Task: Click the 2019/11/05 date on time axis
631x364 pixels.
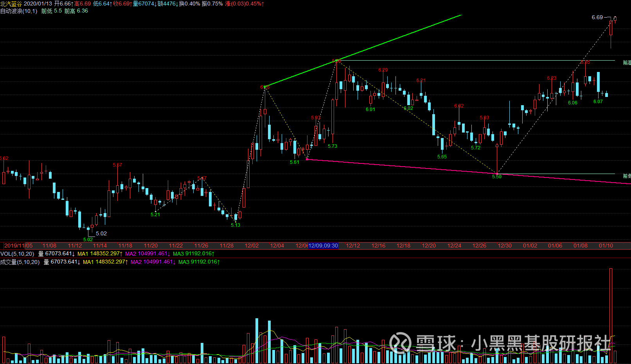Action: point(18,246)
